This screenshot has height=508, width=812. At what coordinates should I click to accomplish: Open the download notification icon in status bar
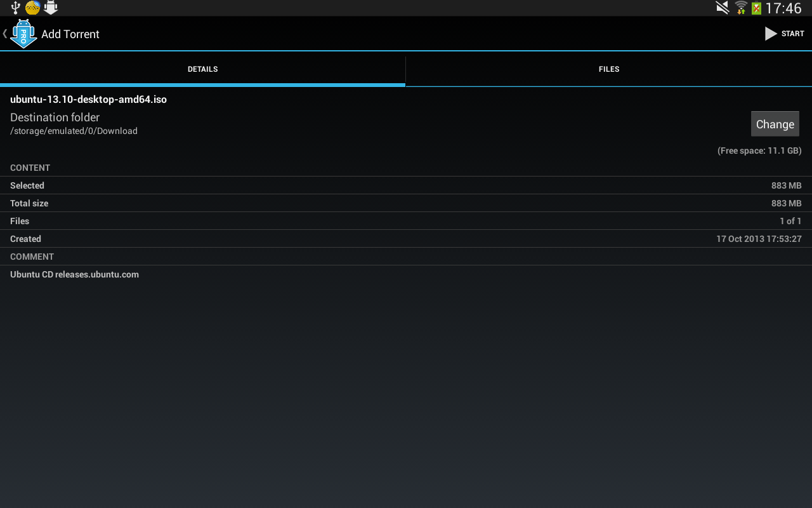(49, 8)
